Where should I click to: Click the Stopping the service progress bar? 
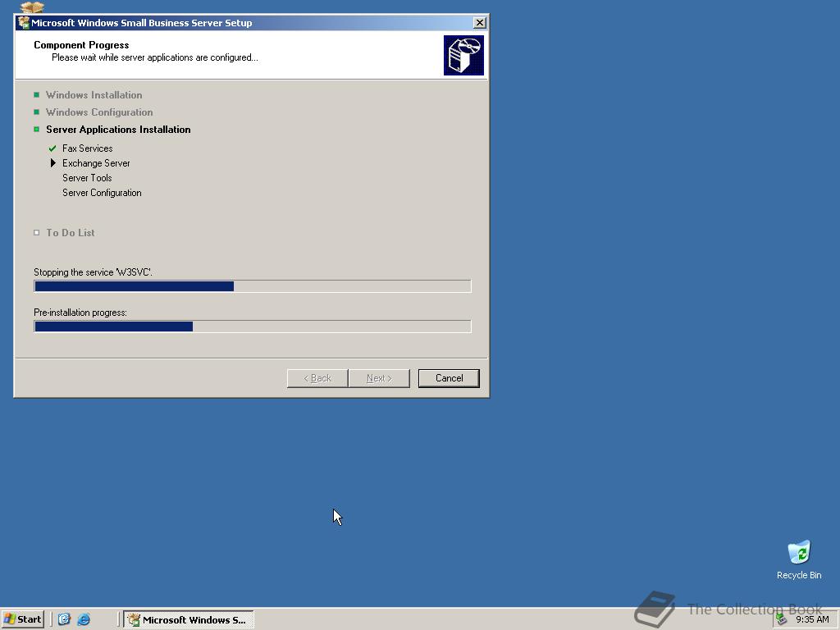(253, 286)
